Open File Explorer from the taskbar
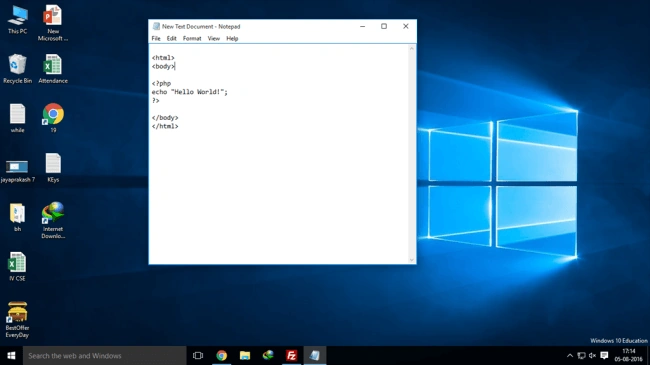The height and width of the screenshot is (365, 650). pyautogui.click(x=245, y=355)
